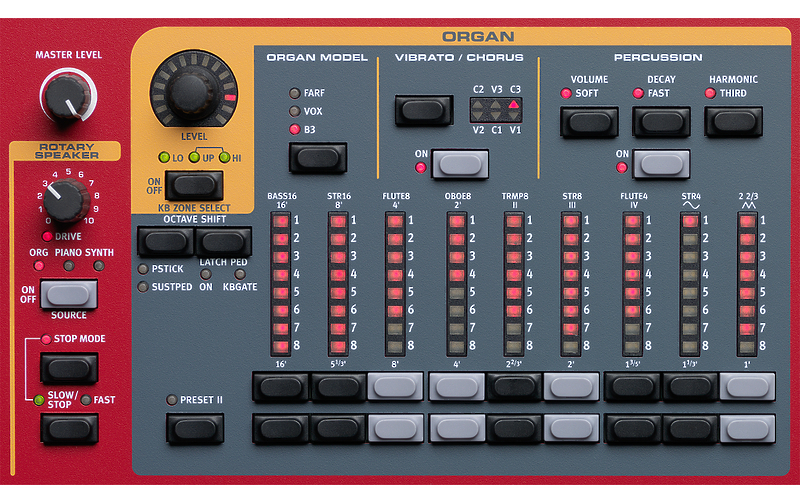The image size is (800, 503).
Task: Click the lower gray button of the 4' drawbar
Action: pos(457,428)
